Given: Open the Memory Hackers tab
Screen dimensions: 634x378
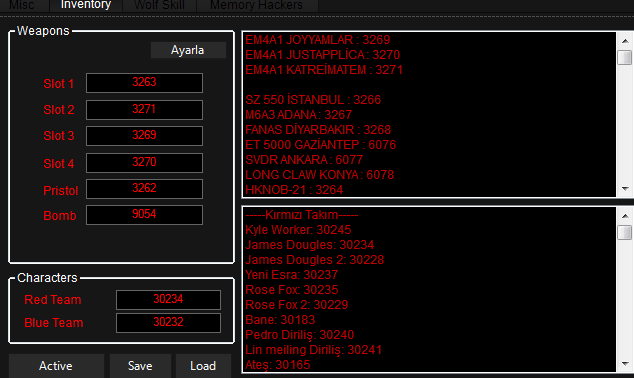Looking at the screenshot, I should coord(257,5).
